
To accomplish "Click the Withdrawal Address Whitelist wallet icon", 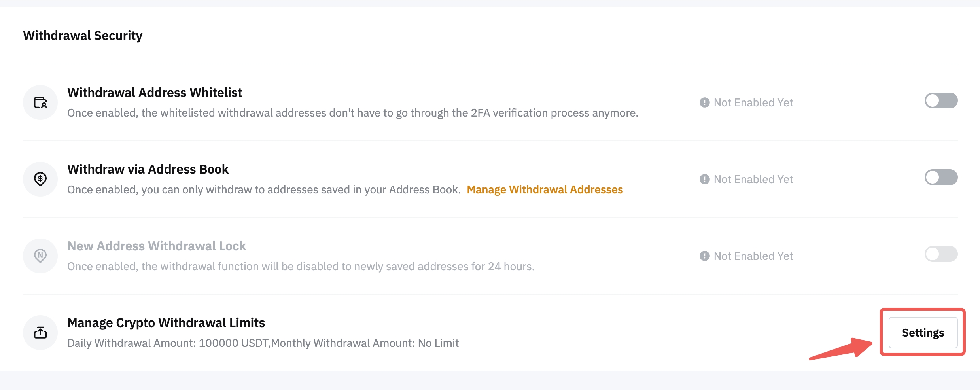I will point(40,102).
